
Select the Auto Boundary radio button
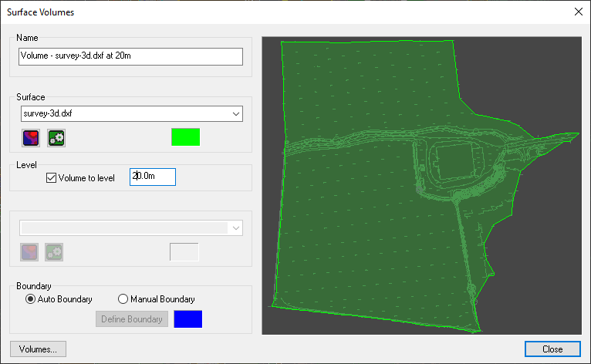32,299
